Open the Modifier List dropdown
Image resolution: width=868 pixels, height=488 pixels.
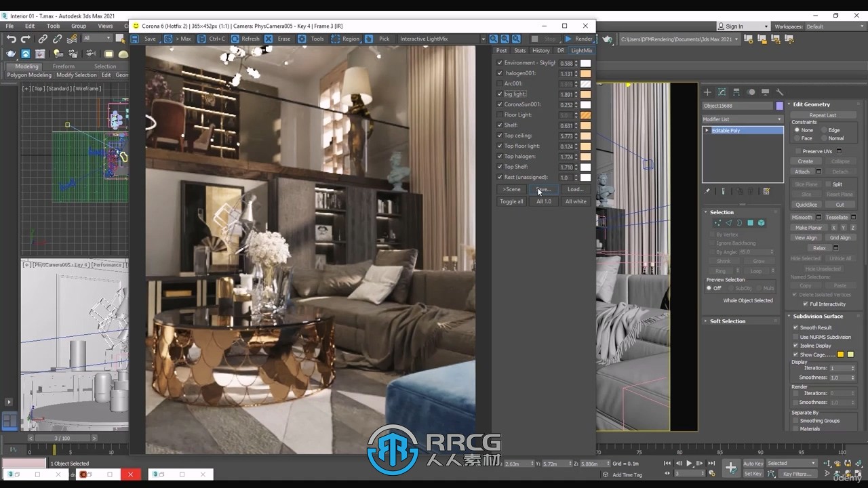[x=742, y=119]
